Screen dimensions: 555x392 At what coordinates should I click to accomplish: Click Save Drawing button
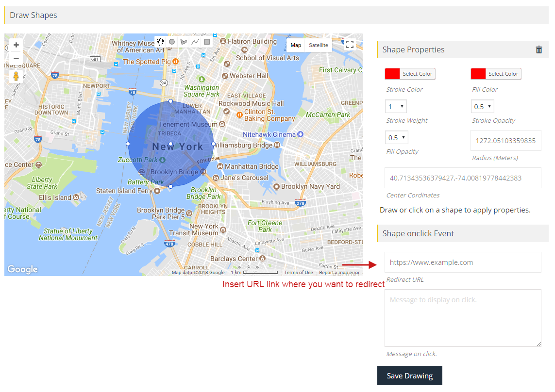click(410, 376)
